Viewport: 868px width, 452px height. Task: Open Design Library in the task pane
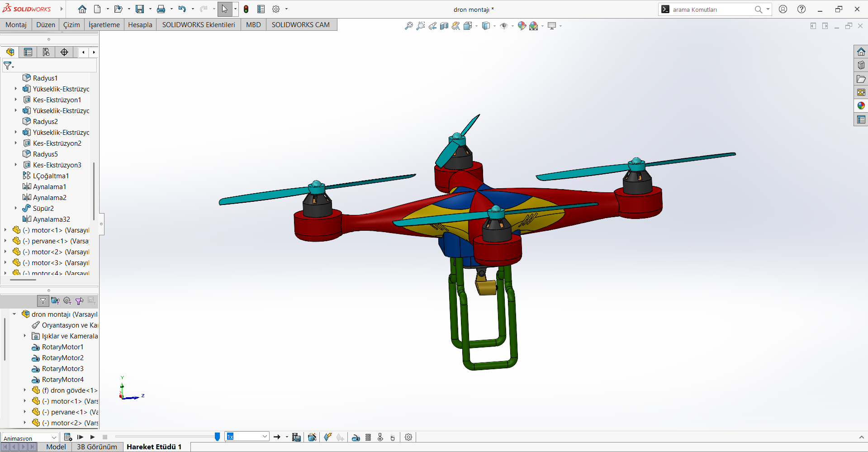(x=861, y=65)
